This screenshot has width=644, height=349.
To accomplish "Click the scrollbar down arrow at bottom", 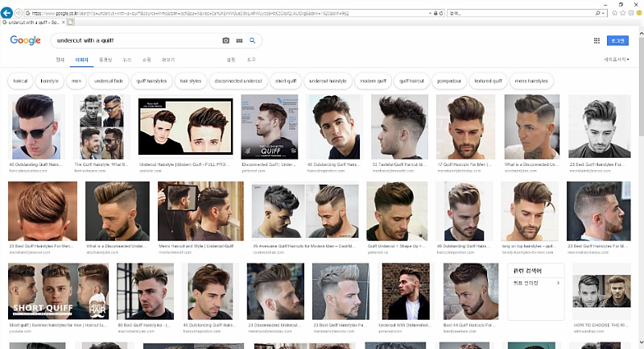I will (641, 343).
